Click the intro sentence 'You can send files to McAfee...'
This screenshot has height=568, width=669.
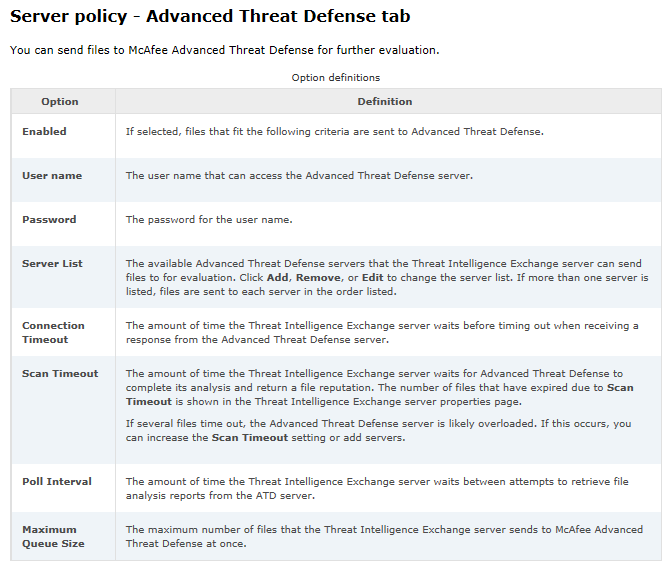point(224,50)
